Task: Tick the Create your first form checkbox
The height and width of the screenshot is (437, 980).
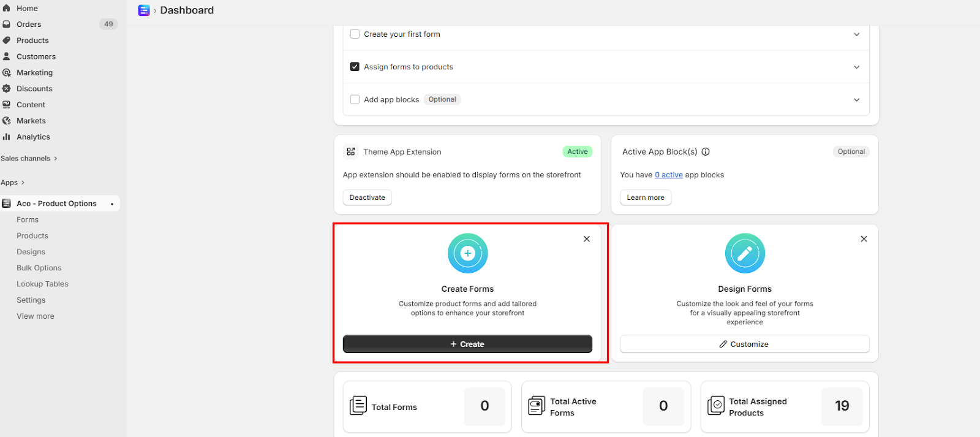Action: pyautogui.click(x=355, y=34)
